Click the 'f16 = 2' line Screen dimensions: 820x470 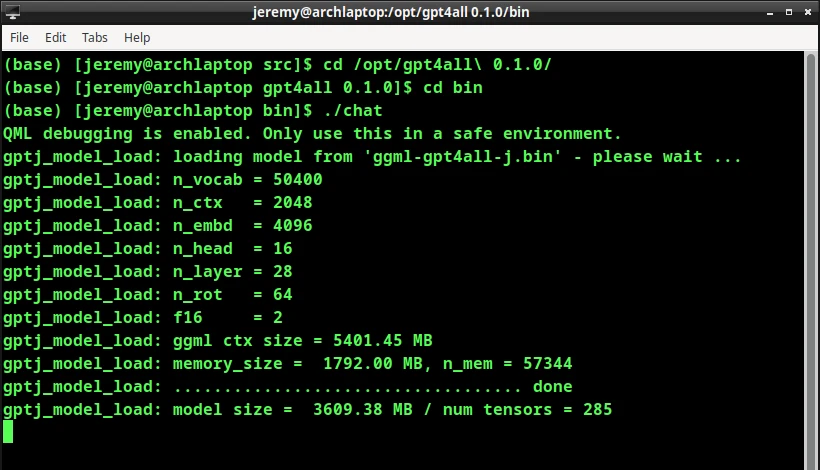[143, 318]
